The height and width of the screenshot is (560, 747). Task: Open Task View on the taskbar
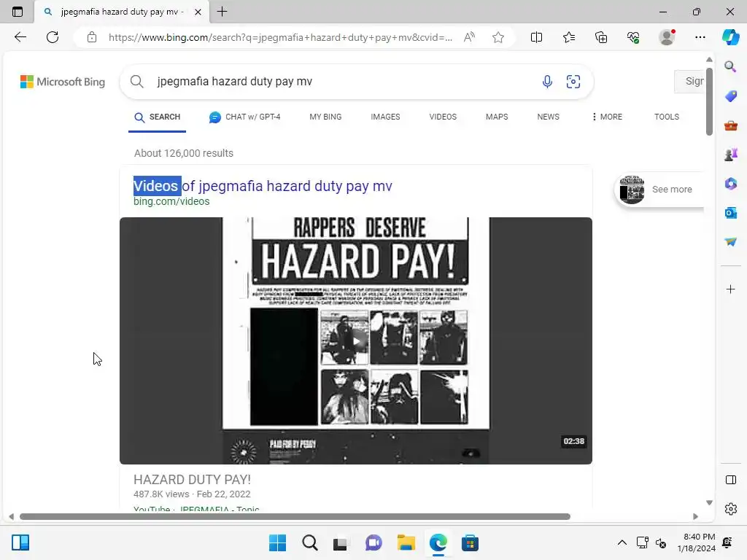tap(340, 543)
